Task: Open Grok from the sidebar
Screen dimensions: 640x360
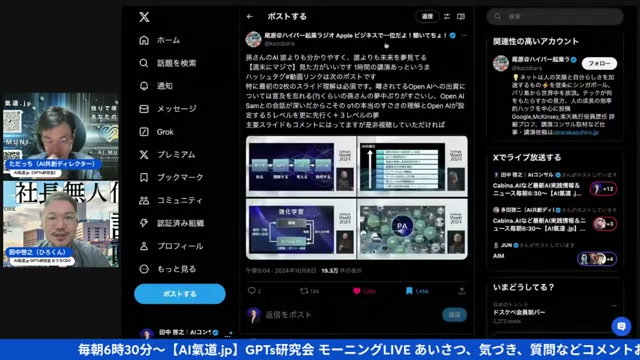Action: [x=156, y=132]
